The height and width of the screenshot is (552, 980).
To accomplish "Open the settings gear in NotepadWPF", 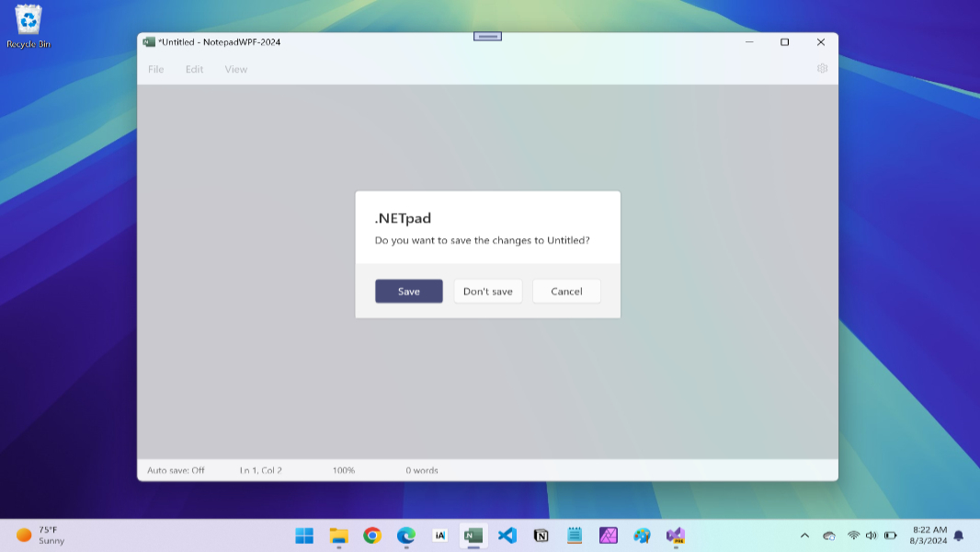I will pos(821,68).
